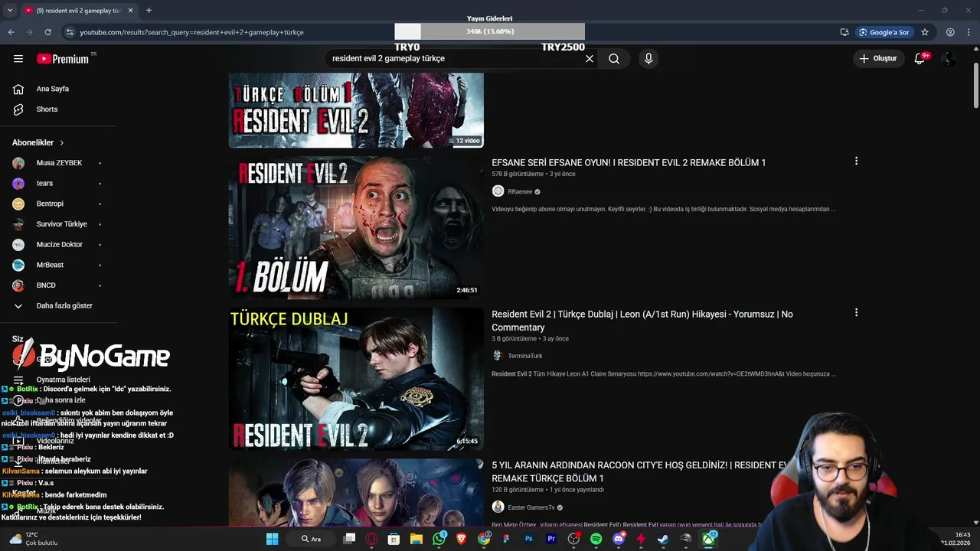980x551 pixels.
Task: Open Spotify from the taskbar
Action: [x=596, y=540]
